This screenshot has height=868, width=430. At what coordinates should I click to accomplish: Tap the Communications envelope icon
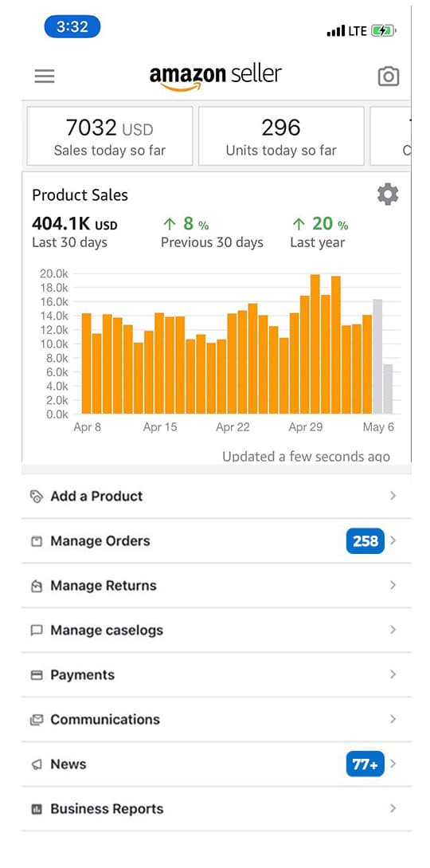tap(37, 720)
